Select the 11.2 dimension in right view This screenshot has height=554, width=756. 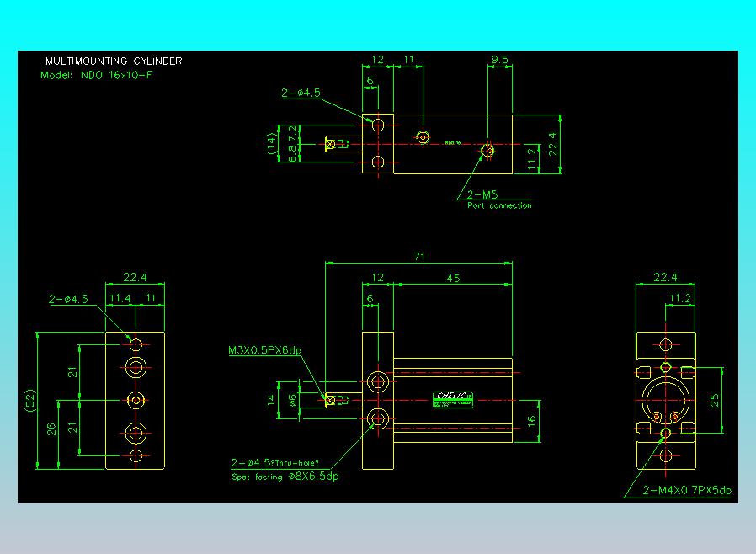click(679, 298)
